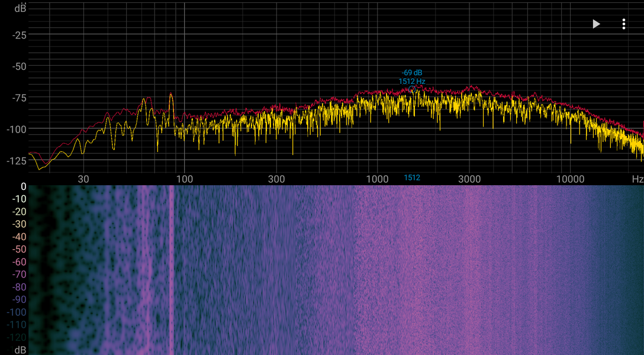Click the 100 Hz frequency axis label
Viewport: 644px width, 355px height.
click(x=184, y=179)
